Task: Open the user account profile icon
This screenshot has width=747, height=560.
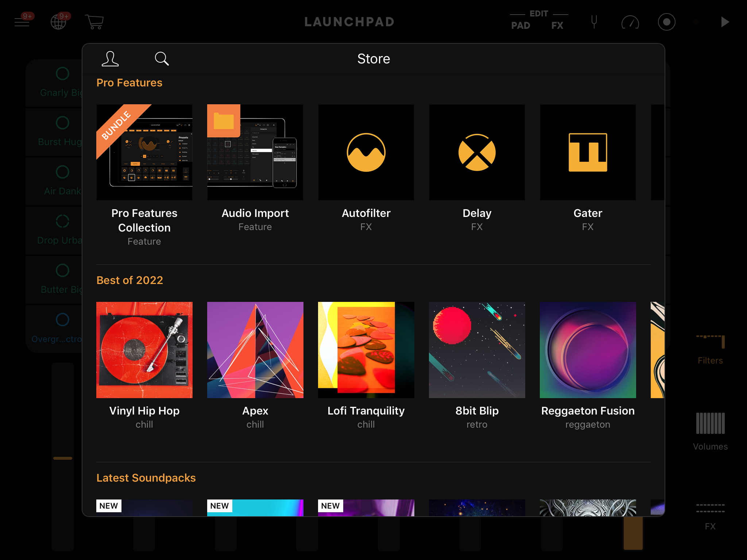Action: pos(110,59)
